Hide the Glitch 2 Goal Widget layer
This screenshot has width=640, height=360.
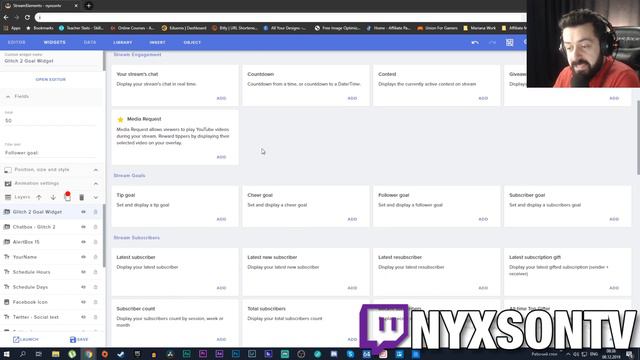[x=83, y=212]
